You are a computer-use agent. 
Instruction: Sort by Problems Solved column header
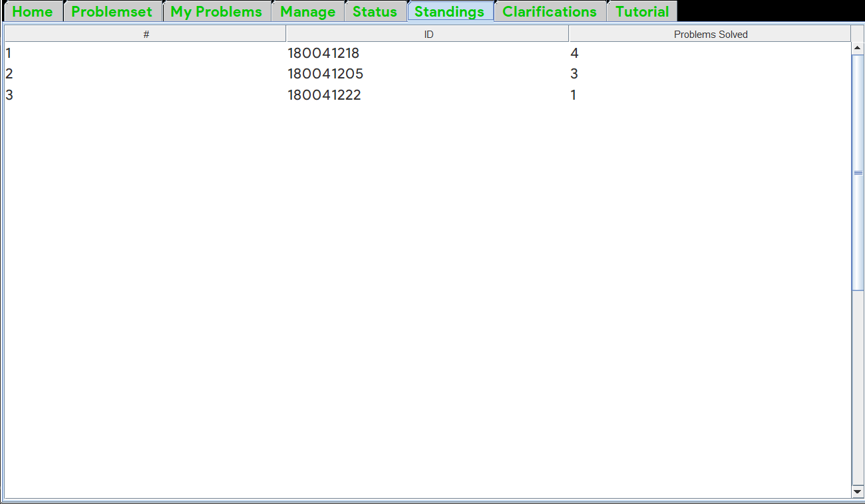pos(710,34)
